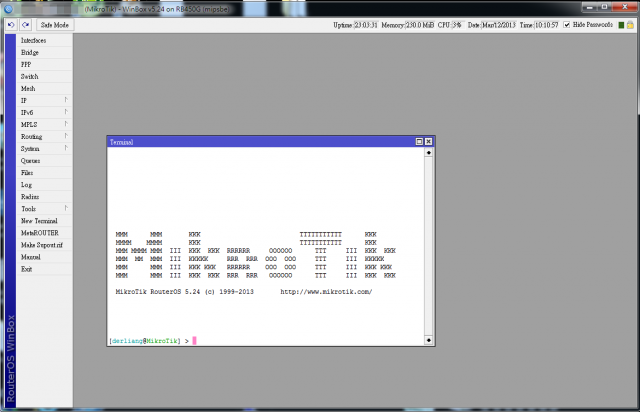Viewport: 641px width, 412px height.
Task: Open the Radius menu item
Action: tap(44, 197)
